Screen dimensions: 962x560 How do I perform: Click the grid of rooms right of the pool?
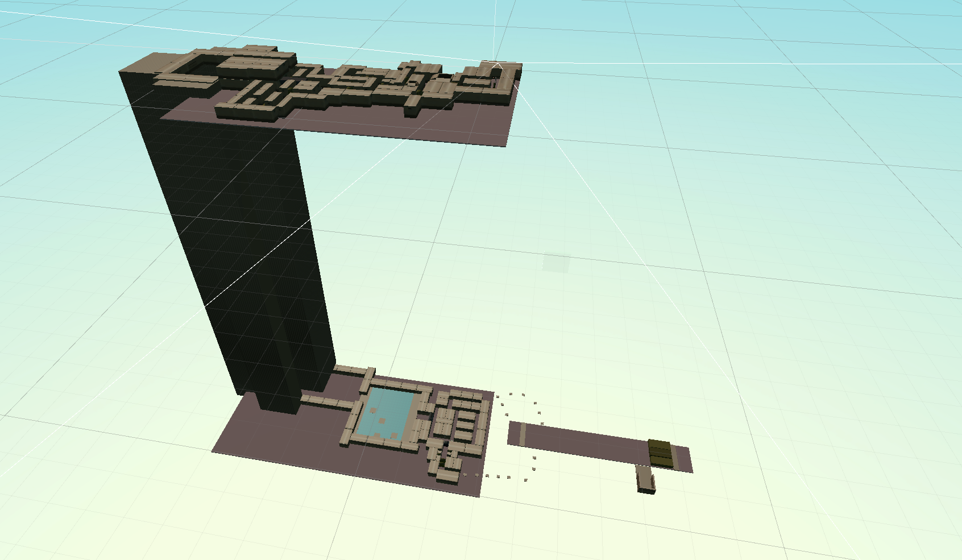tap(461, 418)
